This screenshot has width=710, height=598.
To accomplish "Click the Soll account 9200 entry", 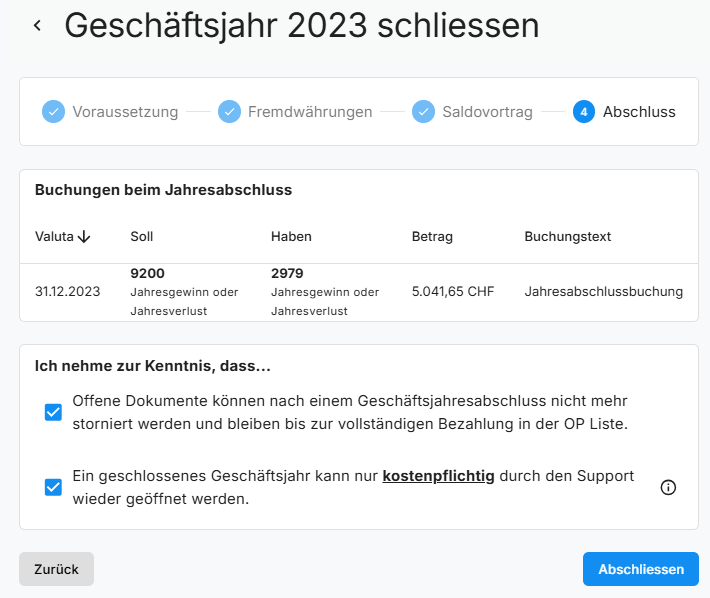I will coord(147,273).
